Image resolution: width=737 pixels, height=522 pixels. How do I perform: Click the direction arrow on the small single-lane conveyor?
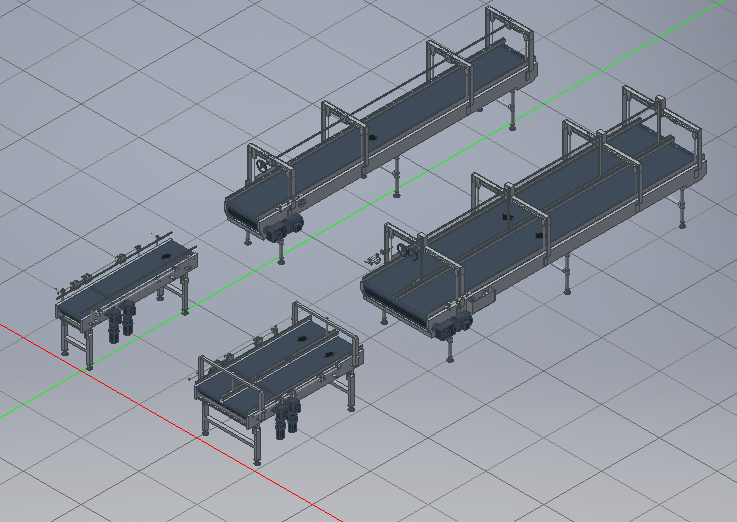pos(162,255)
